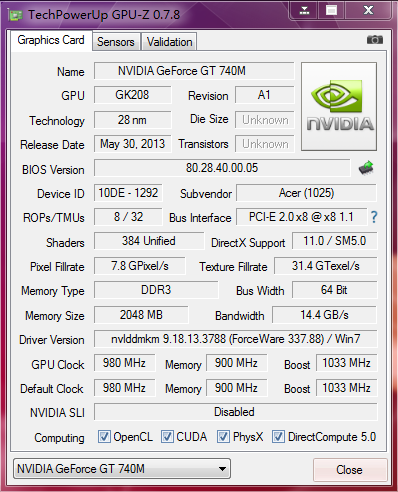Click the BIOS Version label
The image size is (398, 492).
click(x=53, y=170)
